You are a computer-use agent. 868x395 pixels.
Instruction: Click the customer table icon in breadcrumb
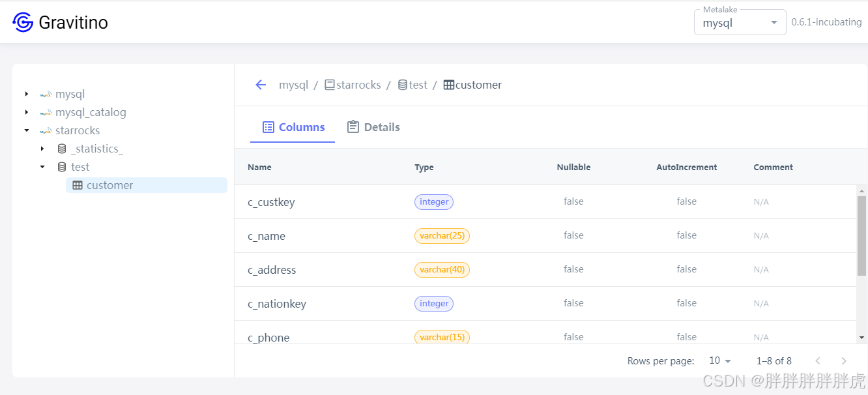[x=449, y=85]
